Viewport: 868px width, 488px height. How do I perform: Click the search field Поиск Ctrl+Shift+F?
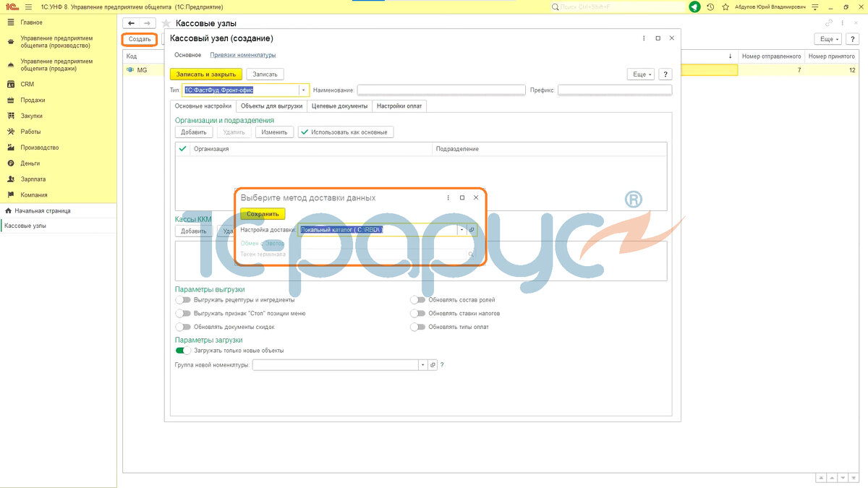(617, 7)
